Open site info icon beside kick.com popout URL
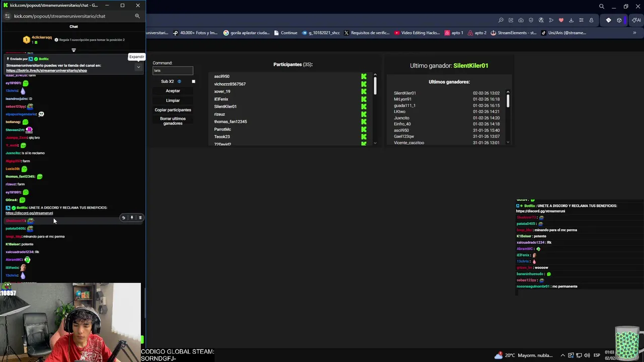The width and height of the screenshot is (644, 362). (x=7, y=16)
